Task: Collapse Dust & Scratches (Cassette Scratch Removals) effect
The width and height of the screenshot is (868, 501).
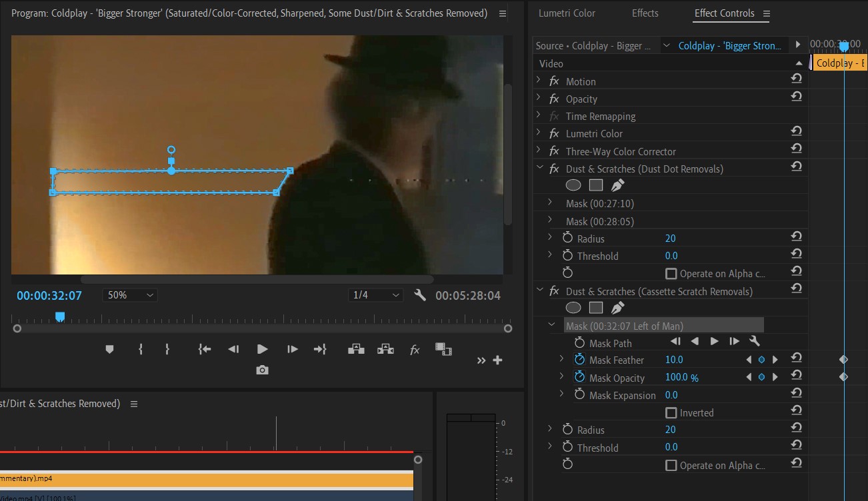Action: pos(539,291)
